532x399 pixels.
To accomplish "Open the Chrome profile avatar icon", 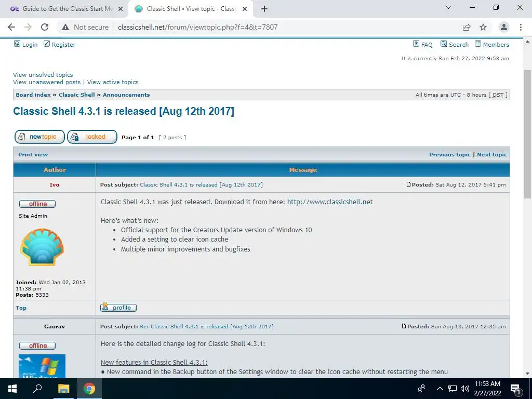I will coord(504,27).
